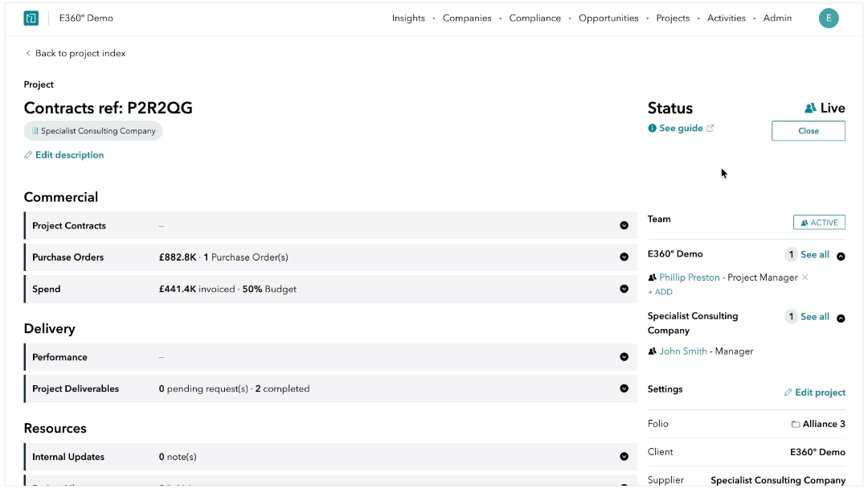Click the 0 note(s) text
The width and height of the screenshot is (868, 489).
177,457
